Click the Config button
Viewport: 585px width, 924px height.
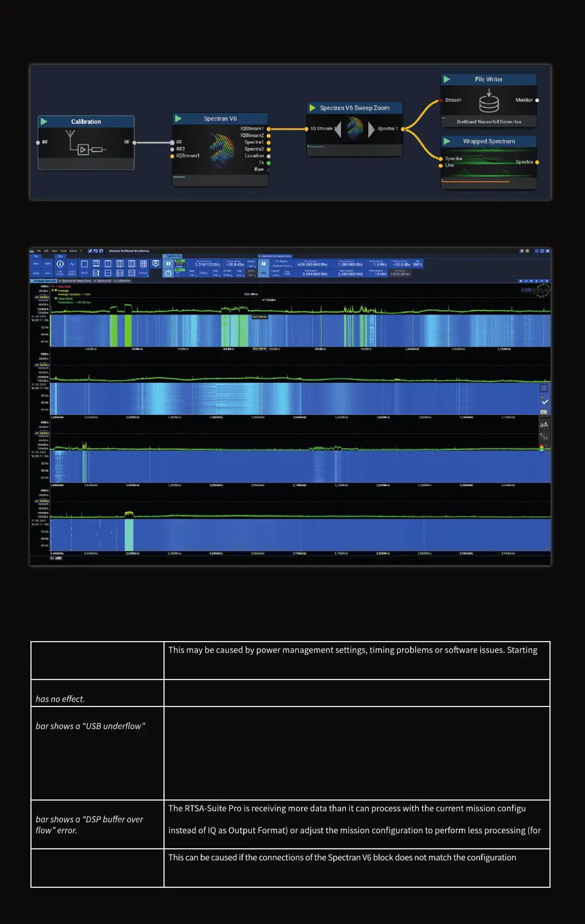36,273
